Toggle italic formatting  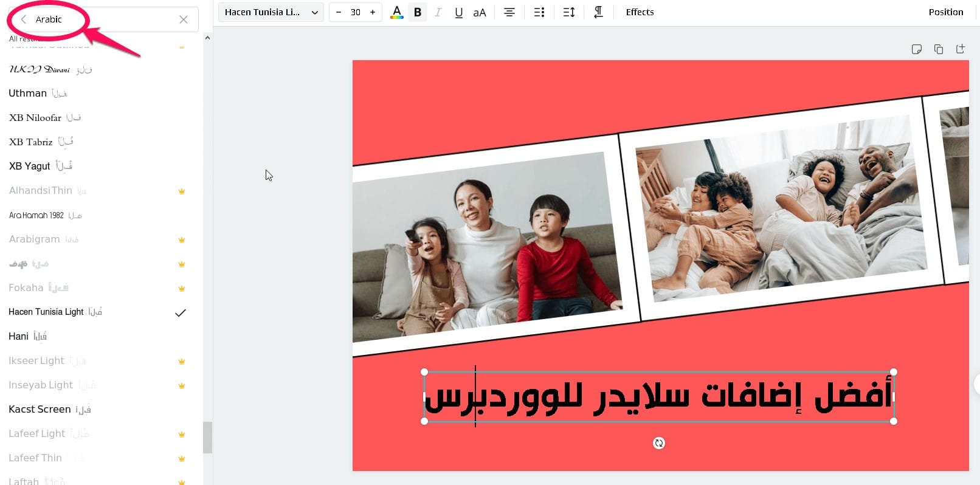tap(438, 12)
